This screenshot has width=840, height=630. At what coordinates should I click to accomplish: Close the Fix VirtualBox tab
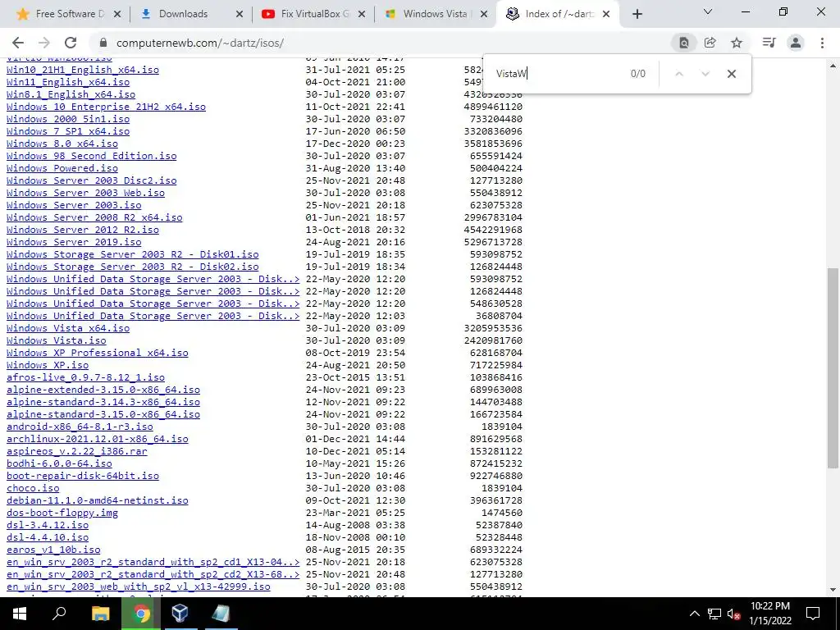pyautogui.click(x=362, y=14)
